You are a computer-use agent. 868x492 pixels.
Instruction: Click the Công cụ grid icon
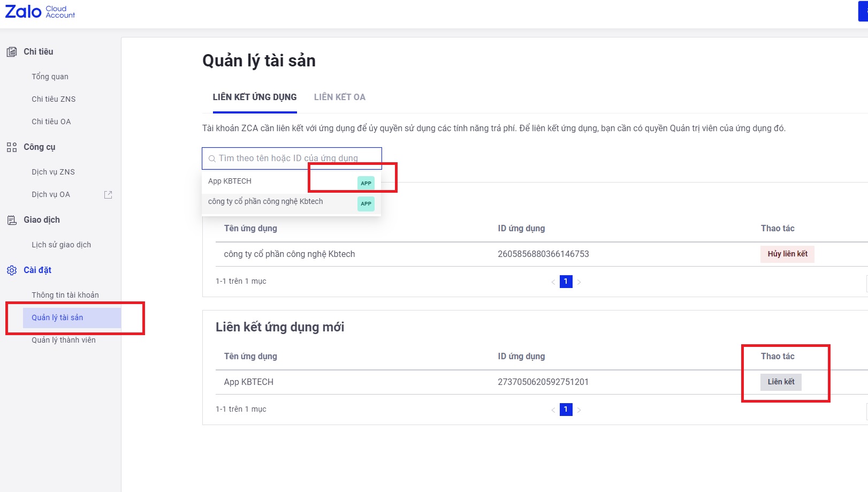[12, 147]
